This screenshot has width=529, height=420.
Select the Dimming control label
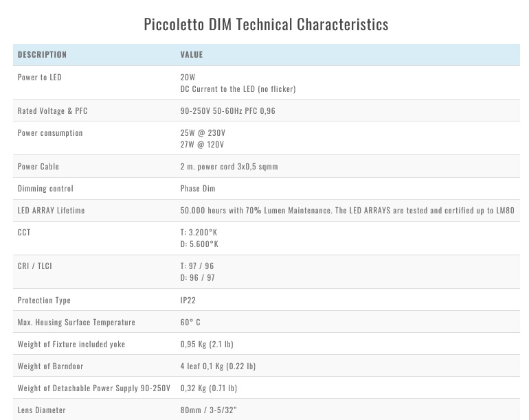(x=45, y=189)
